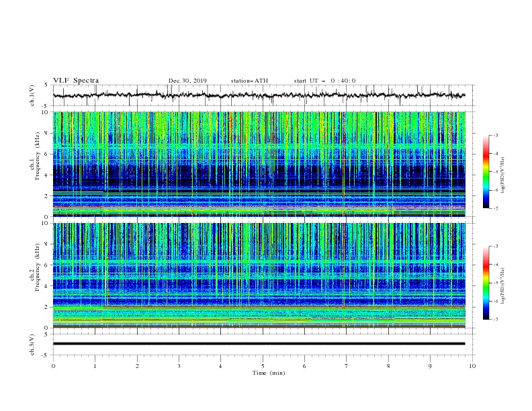Viewport: 532px width, 411px height.
Task: Click the "-3" tick of ch.2 color bar
Action: pos(495,246)
